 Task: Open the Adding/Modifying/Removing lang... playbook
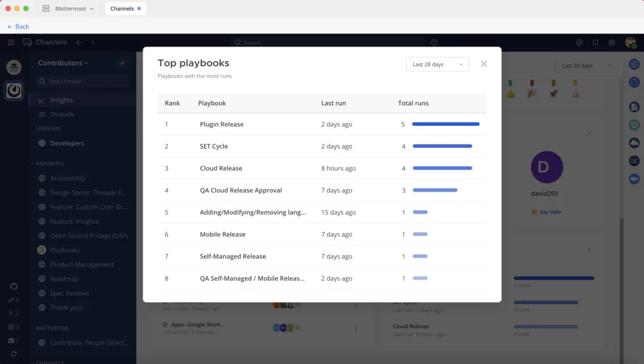(322, 212)
